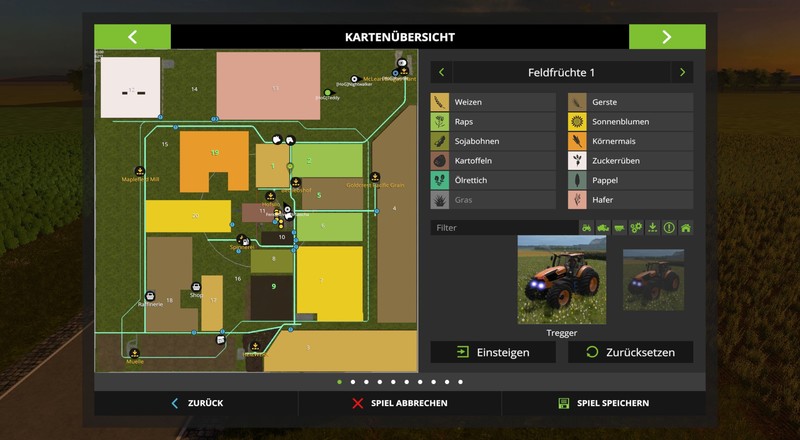
Task: Toggle the exclamation mark filter icon
Action: pyautogui.click(x=669, y=228)
